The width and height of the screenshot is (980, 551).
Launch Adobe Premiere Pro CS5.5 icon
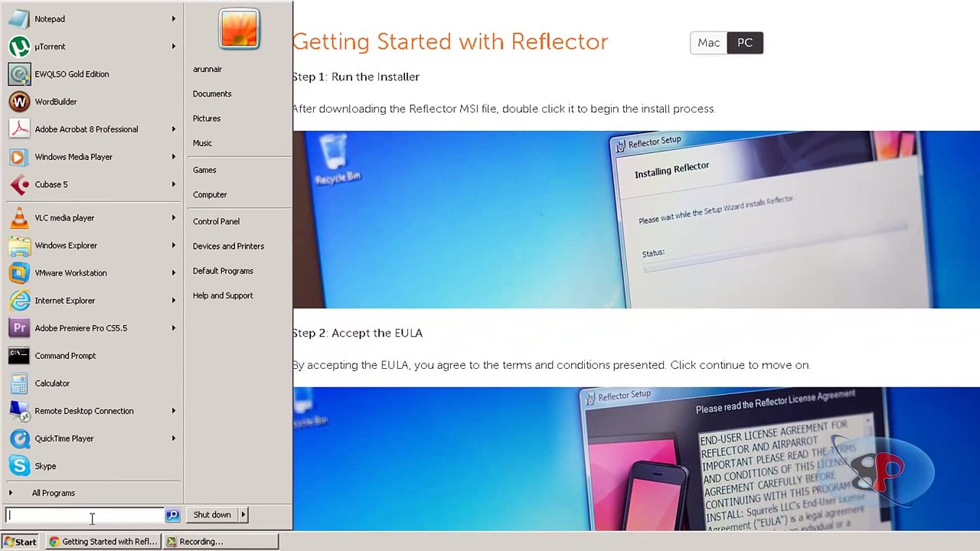(19, 328)
